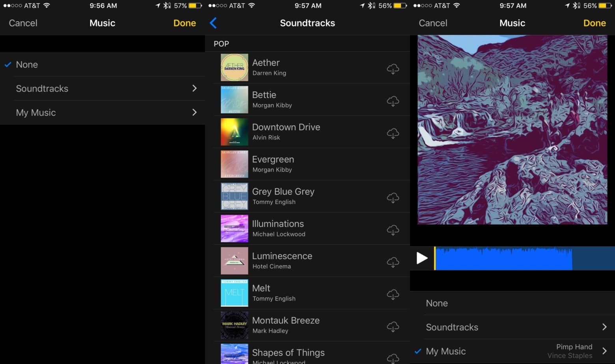The image size is (615, 364).
Task: Download Downtown Drive by Alvin Risk
Action: pyautogui.click(x=393, y=133)
